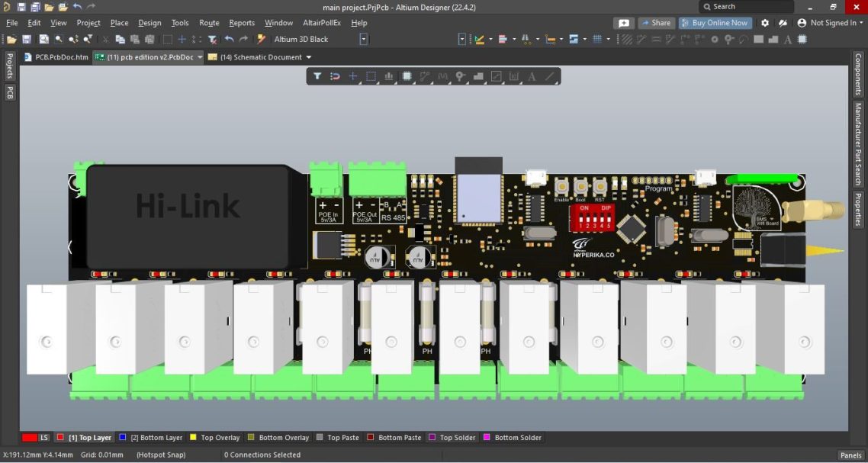The width and height of the screenshot is (868, 463).
Task: Open the Properties side panel
Action: coord(857,209)
